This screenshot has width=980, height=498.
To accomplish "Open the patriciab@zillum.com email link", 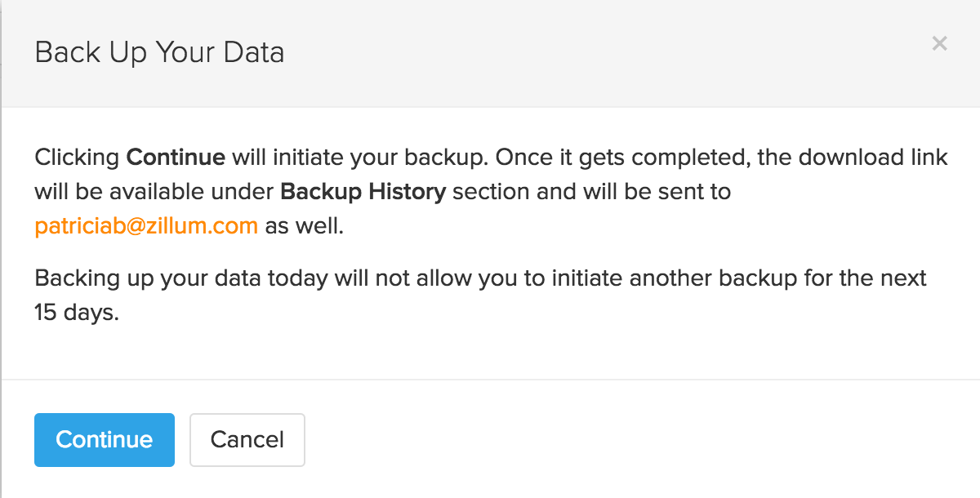I will click(146, 226).
